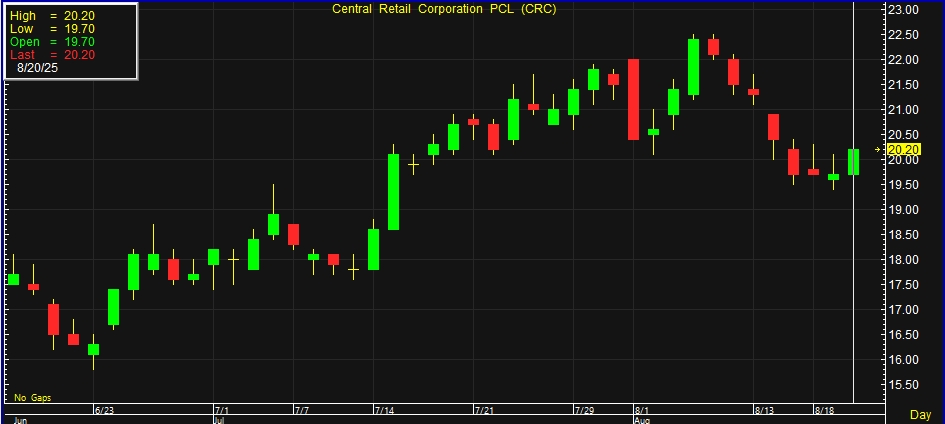Click the tall red candle at 8/1
Viewport: 945px width, 424px height.
click(633, 99)
